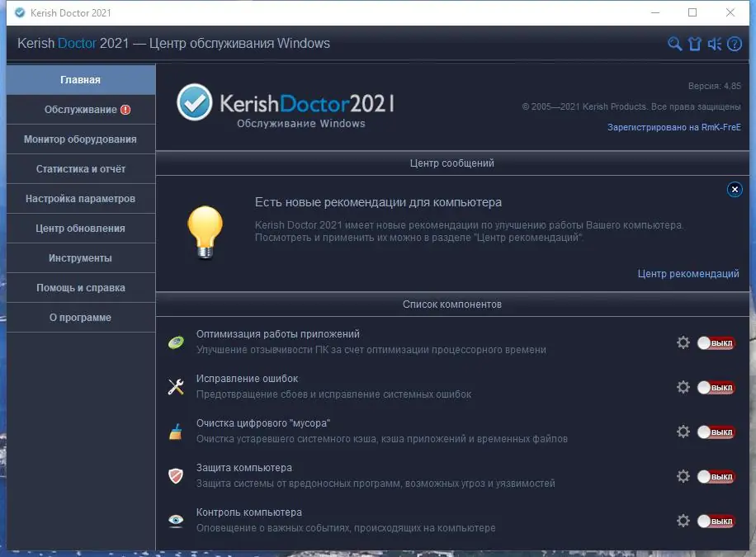The height and width of the screenshot is (557, 756).
Task: Open settings gear for Защита компьютера
Action: 683,476
